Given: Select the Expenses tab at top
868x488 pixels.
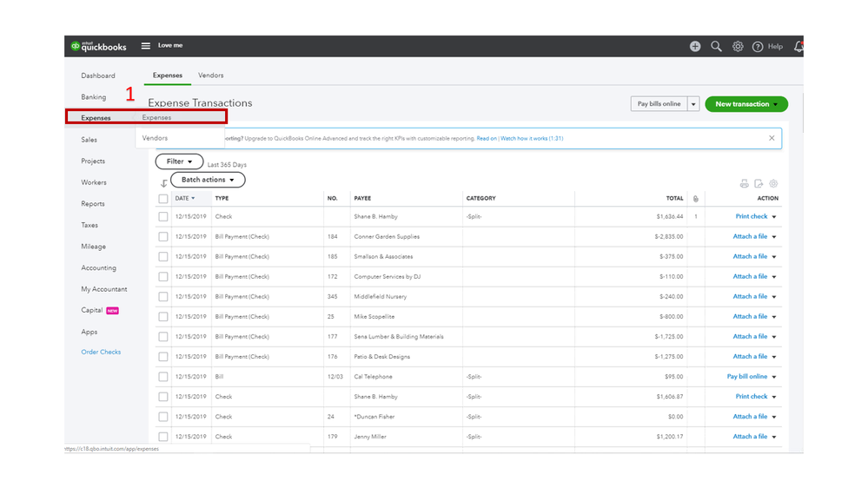Looking at the screenshot, I should click(167, 76).
